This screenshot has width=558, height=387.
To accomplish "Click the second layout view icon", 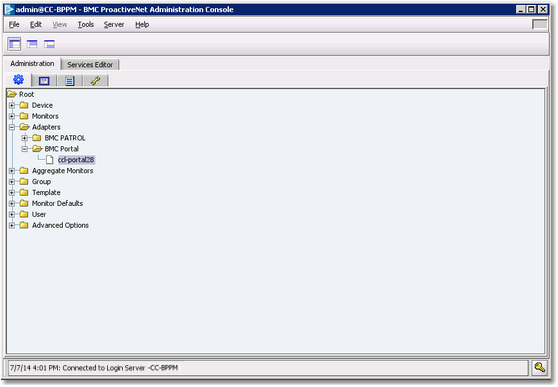I will pyautogui.click(x=32, y=44).
